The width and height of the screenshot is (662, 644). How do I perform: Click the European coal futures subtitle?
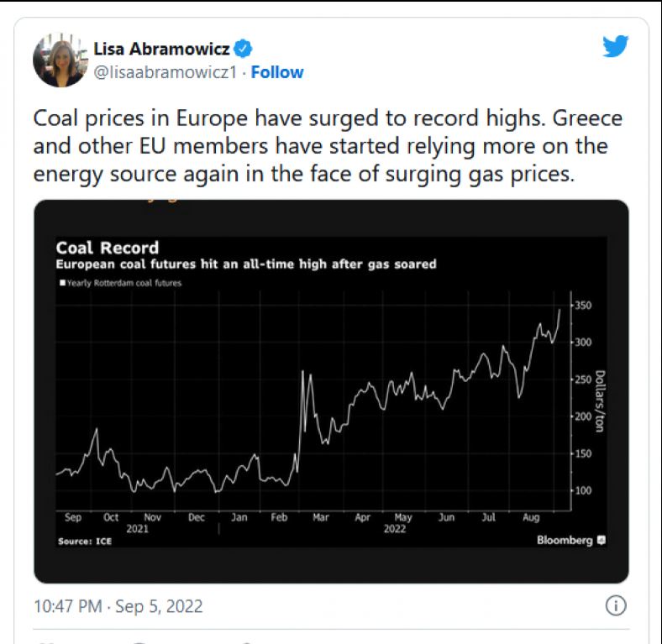click(246, 264)
